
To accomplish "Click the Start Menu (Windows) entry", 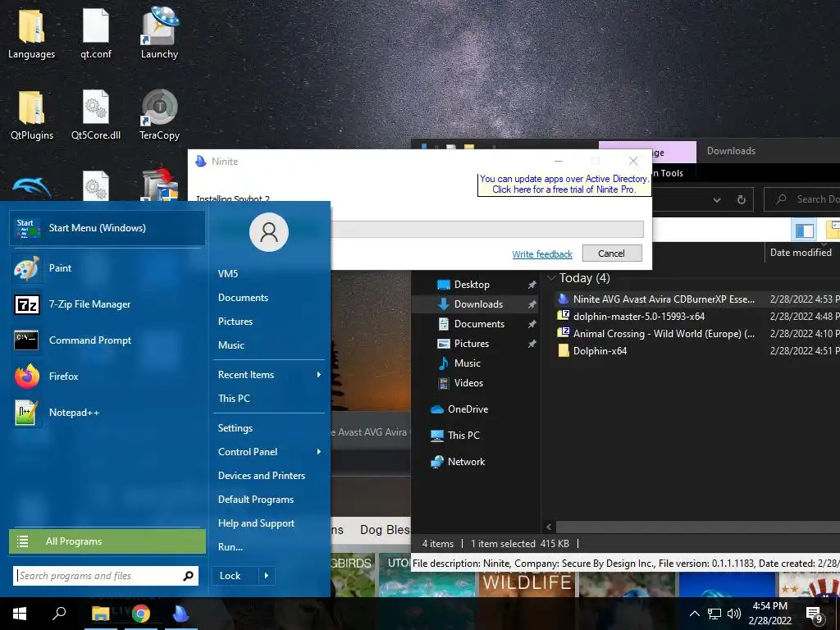I will pyautogui.click(x=107, y=228).
